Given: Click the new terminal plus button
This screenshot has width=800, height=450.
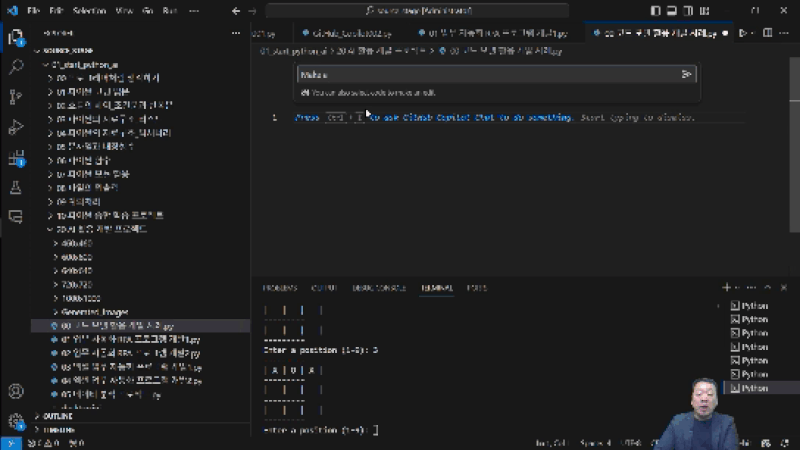Looking at the screenshot, I should (726, 288).
